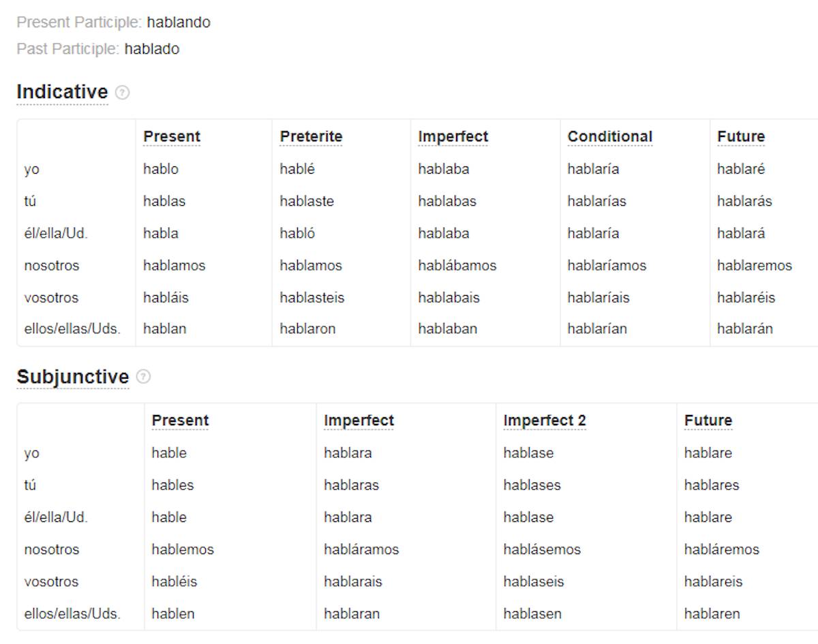
Task: Click the help icon beside Indicative
Action: click(122, 93)
